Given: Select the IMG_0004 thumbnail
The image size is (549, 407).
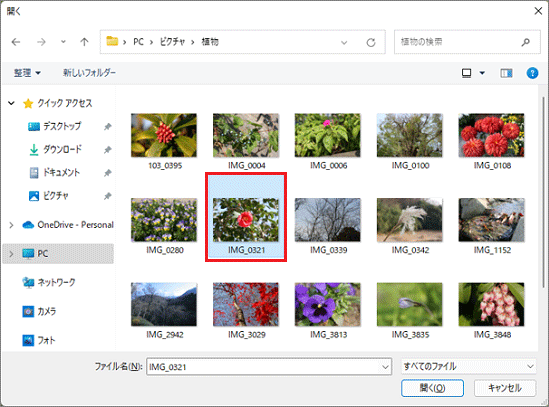Looking at the screenshot, I should point(246,136).
